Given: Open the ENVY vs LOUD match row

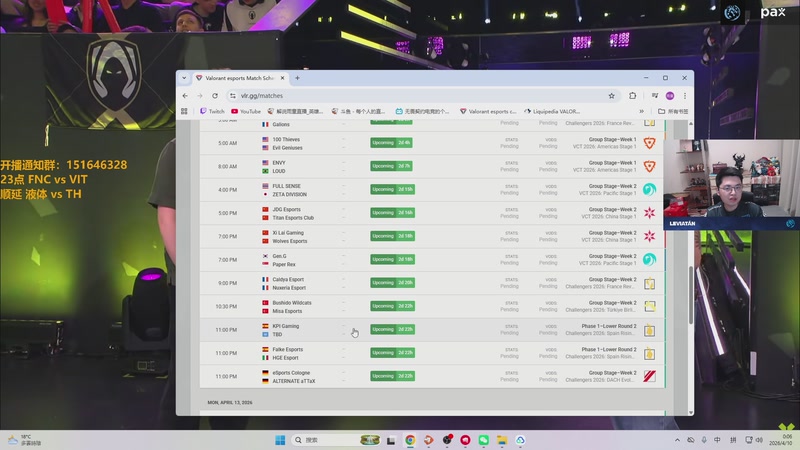Looking at the screenshot, I should pyautogui.click(x=432, y=167).
